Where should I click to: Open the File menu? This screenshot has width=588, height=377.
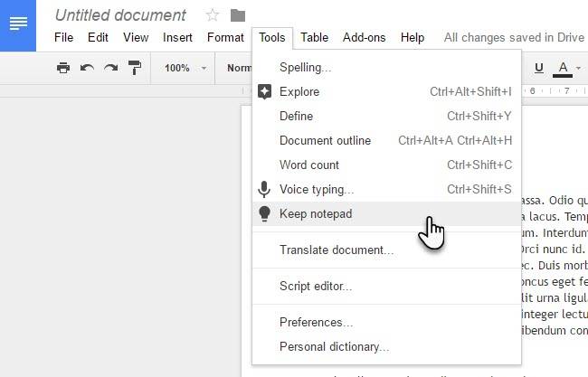(x=63, y=37)
